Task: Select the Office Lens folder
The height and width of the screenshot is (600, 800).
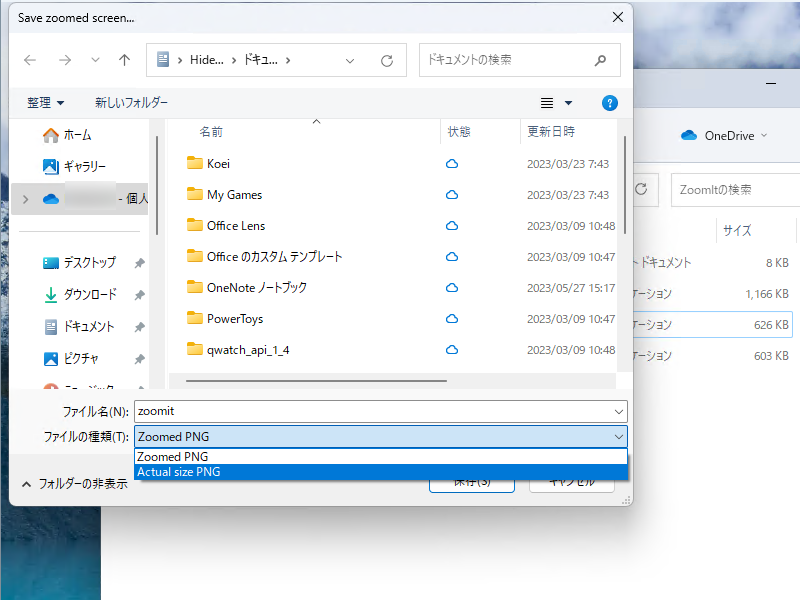Action: point(236,226)
